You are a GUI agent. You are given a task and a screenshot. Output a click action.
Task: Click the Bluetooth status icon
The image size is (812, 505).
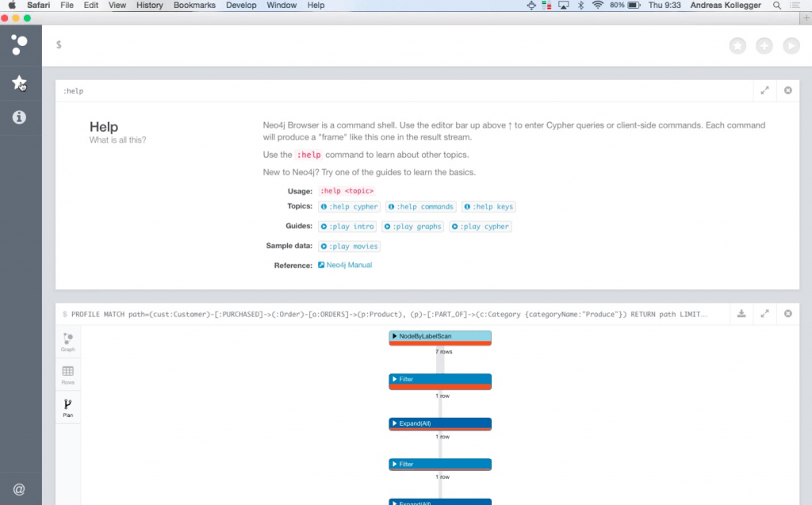[x=580, y=6]
